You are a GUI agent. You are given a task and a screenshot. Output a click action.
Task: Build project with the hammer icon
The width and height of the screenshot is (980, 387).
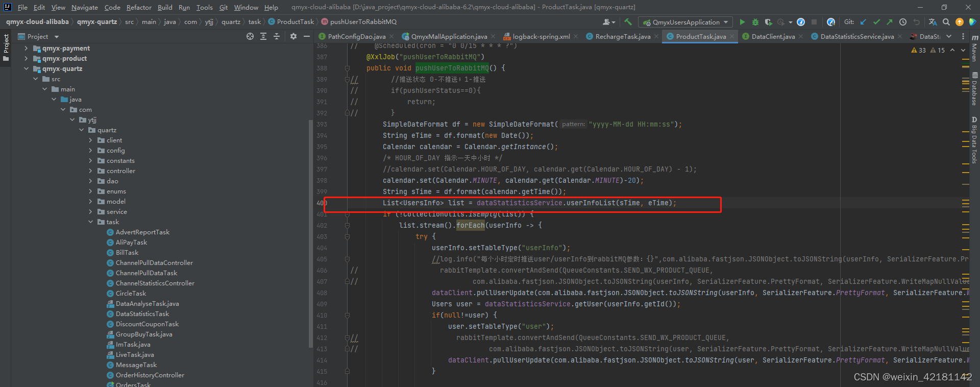coord(628,22)
